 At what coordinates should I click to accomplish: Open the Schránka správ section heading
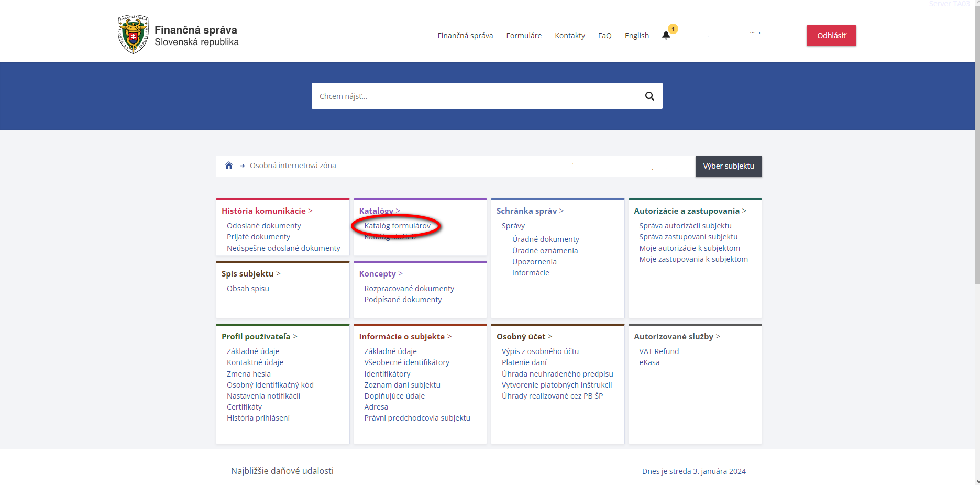[x=526, y=211]
